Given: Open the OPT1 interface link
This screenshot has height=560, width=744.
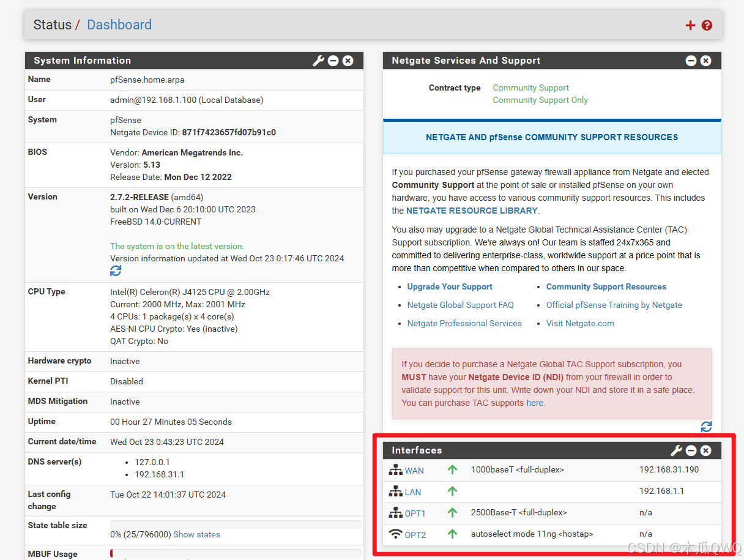Looking at the screenshot, I should pyautogui.click(x=415, y=513).
